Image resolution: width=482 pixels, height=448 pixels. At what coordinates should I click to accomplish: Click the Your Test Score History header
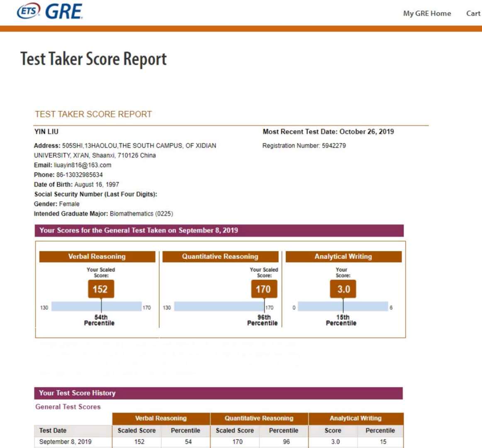77,393
